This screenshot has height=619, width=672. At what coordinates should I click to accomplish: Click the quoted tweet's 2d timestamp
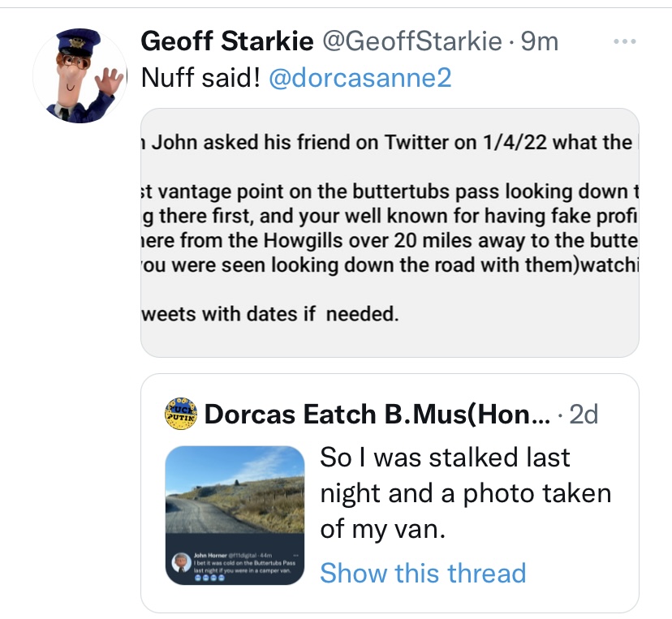pyautogui.click(x=584, y=415)
